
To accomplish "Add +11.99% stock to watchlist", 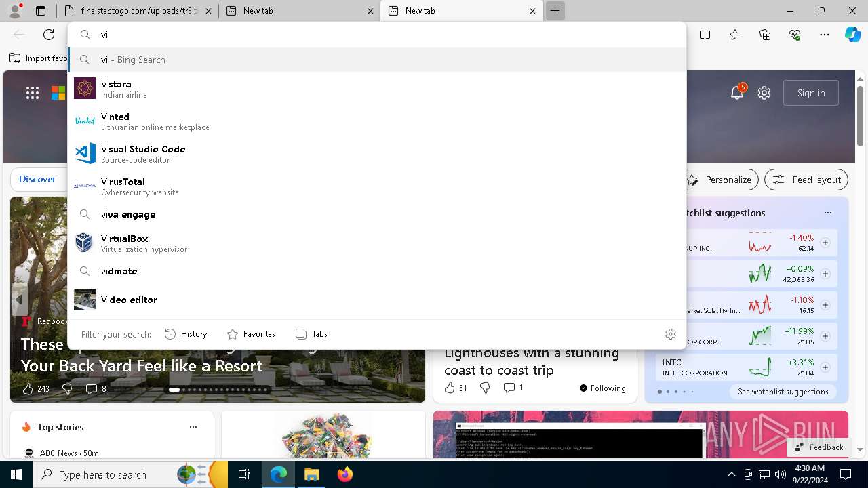I will (x=825, y=336).
